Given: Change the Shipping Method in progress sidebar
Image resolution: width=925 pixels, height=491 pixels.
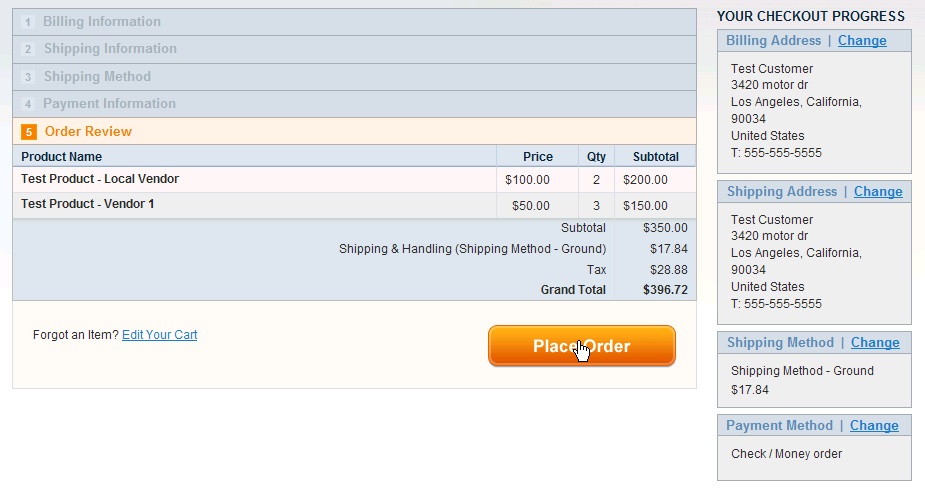Looking at the screenshot, I should point(875,343).
